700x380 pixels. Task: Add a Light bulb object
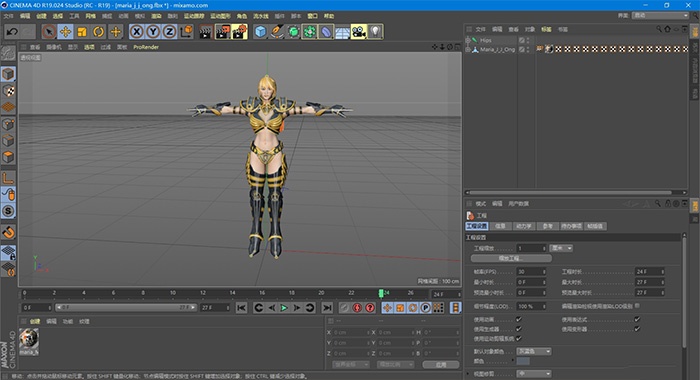point(375,32)
